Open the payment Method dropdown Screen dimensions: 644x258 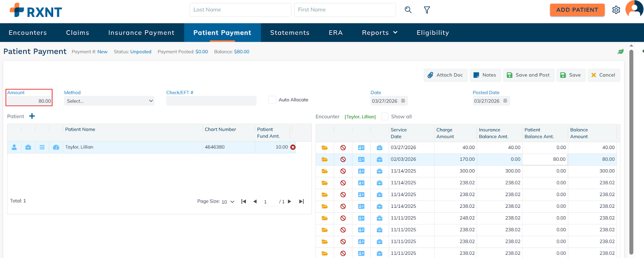click(109, 101)
